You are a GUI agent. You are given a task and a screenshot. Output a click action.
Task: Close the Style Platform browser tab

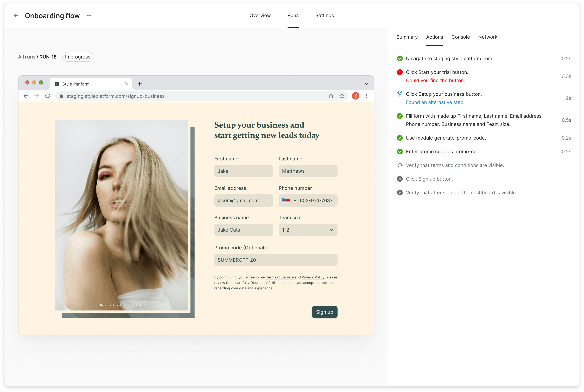point(127,84)
